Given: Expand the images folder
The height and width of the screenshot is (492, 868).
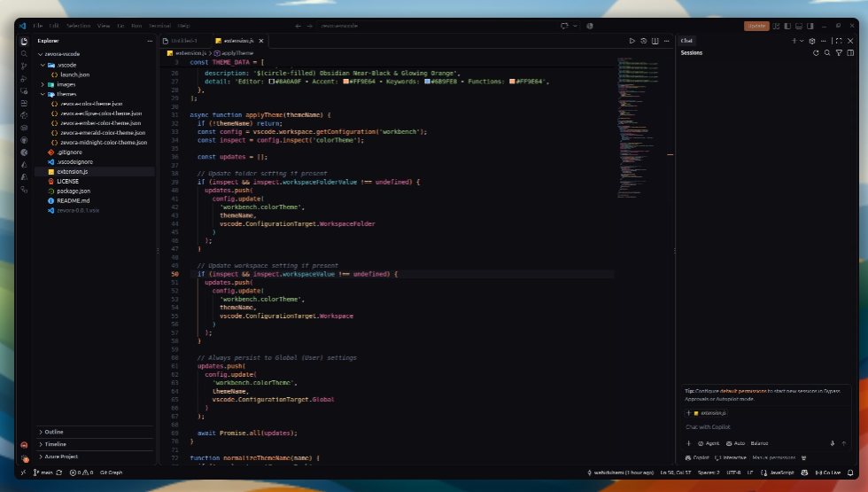Looking at the screenshot, I should (43, 85).
